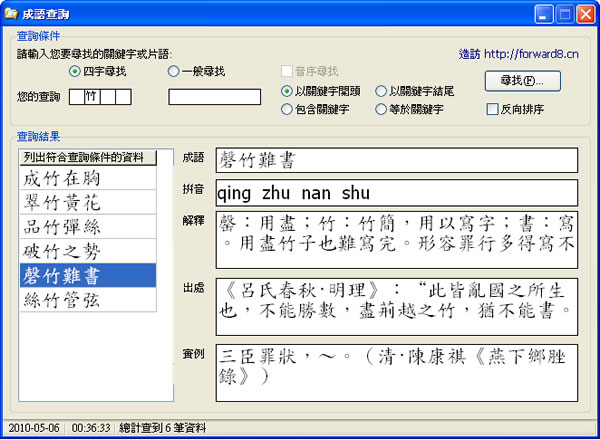Viewport: 600px width, 440px height.
Task: Enable the 反向排序 checkbox
Action: [492, 109]
